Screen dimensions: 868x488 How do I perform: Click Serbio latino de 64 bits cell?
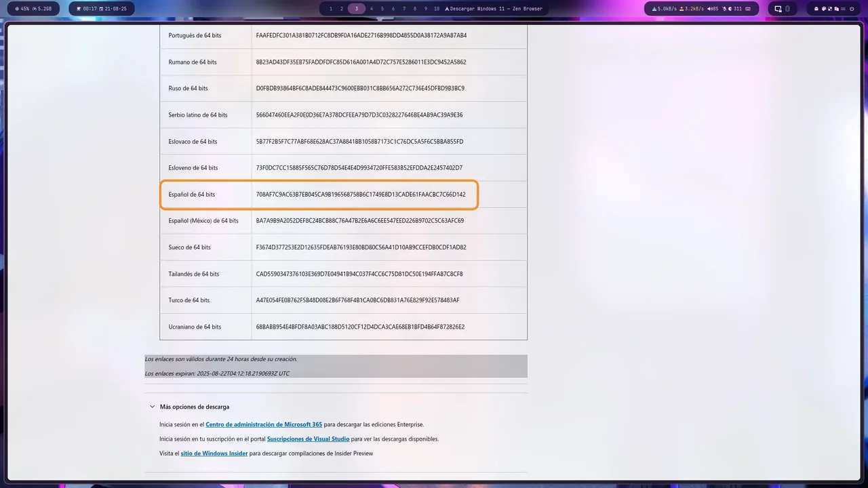pos(205,115)
